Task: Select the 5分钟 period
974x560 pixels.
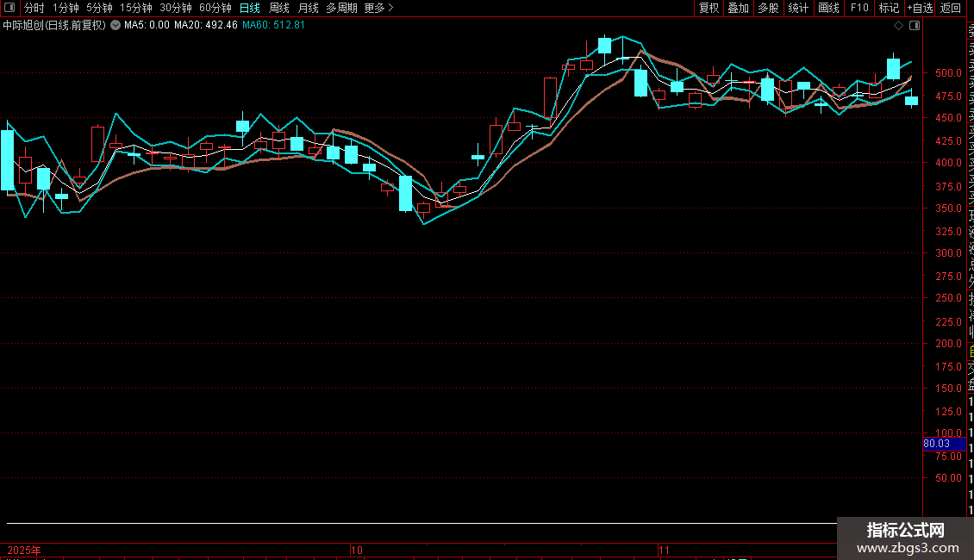Action: point(99,8)
